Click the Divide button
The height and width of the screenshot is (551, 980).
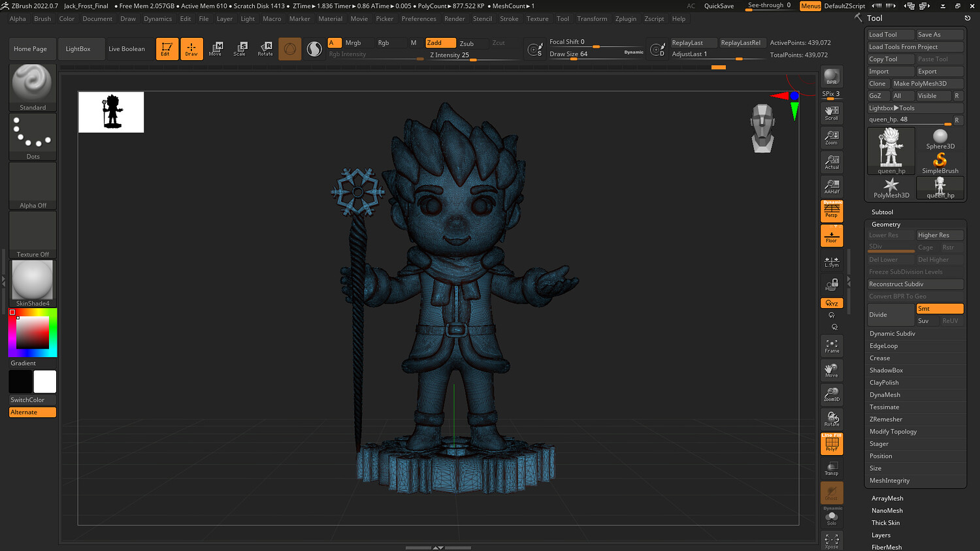click(x=890, y=315)
